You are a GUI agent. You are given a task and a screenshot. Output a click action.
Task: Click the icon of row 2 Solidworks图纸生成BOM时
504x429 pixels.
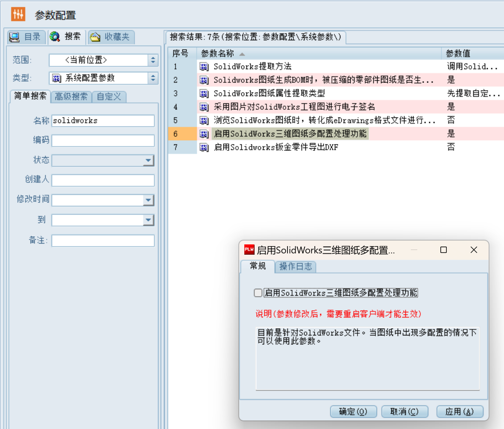204,80
